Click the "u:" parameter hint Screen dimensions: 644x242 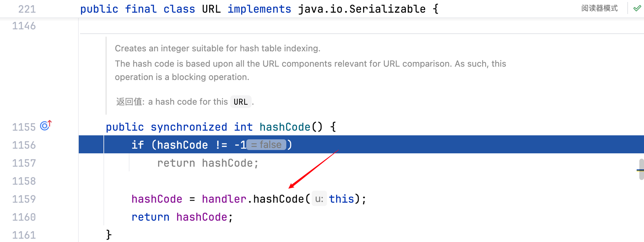click(x=319, y=199)
